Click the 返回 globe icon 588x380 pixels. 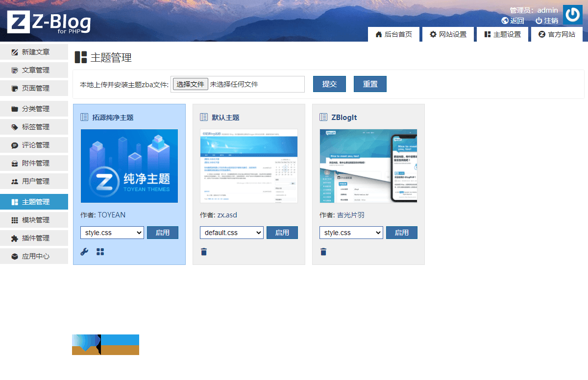point(505,21)
